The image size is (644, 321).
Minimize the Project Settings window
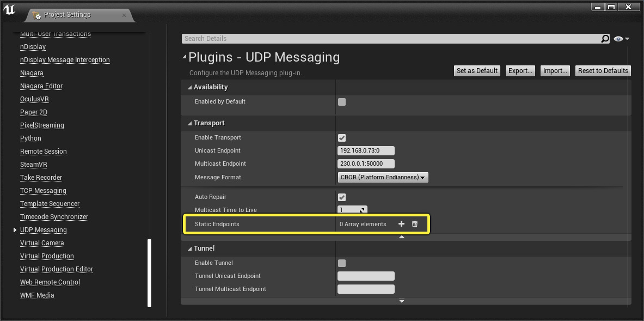point(597,7)
